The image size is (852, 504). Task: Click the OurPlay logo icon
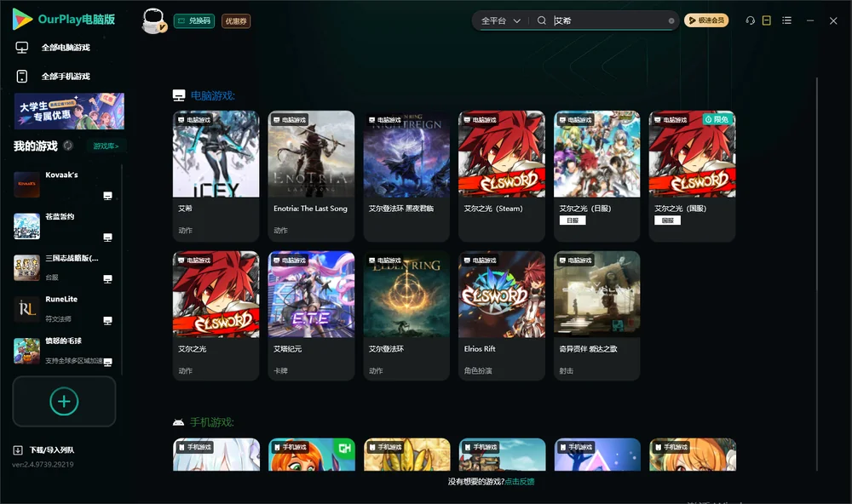tap(22, 19)
